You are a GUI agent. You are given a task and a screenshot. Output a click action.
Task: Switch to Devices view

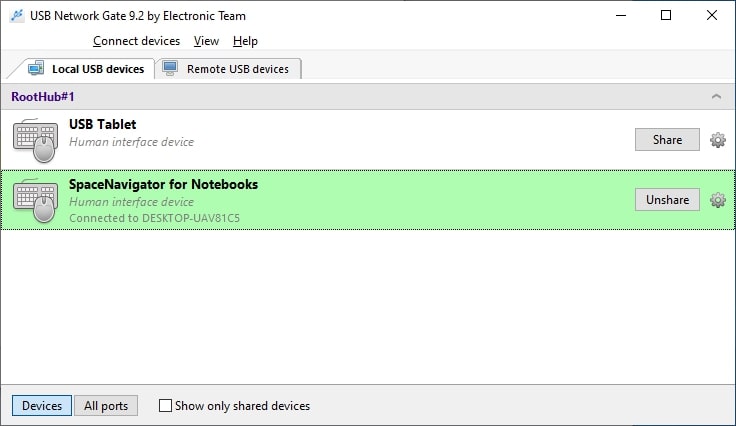pyautogui.click(x=42, y=406)
